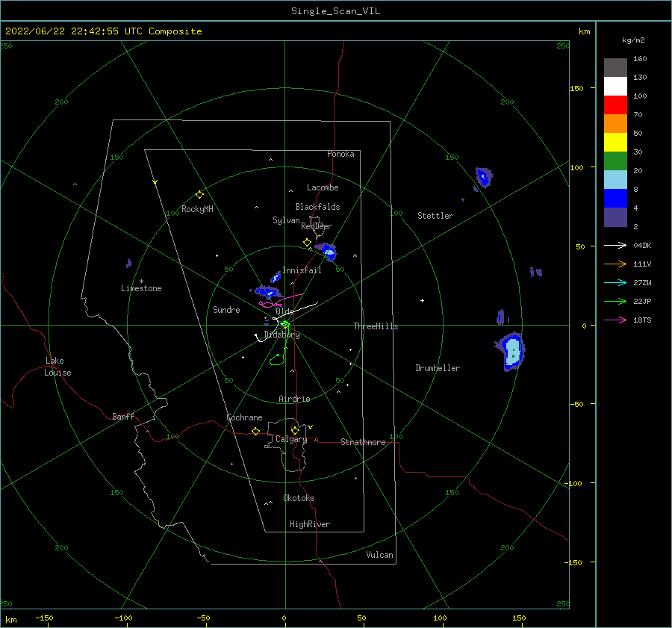Click the orange 111V arrow in legend
The height and width of the screenshot is (628, 672).
pyautogui.click(x=615, y=264)
